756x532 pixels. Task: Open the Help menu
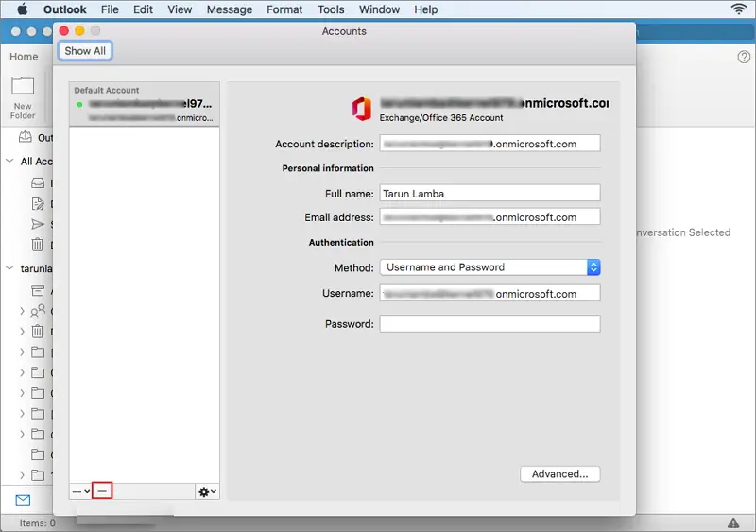pyautogui.click(x=426, y=9)
